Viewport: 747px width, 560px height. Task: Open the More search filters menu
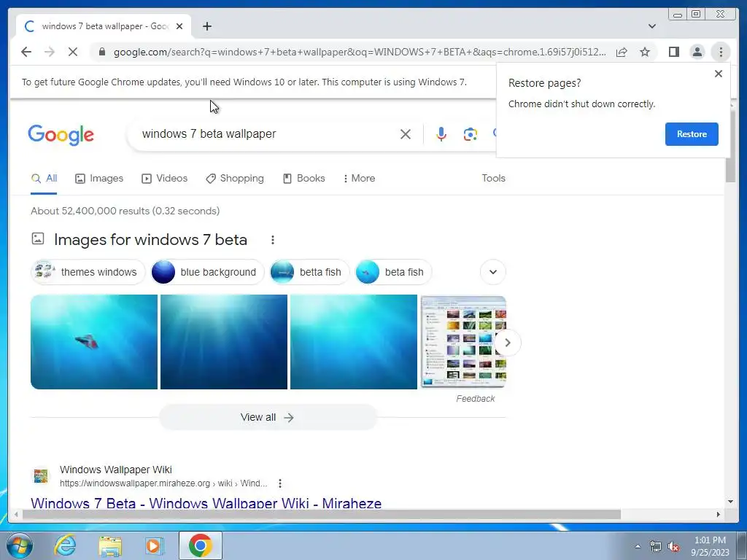[x=359, y=179]
